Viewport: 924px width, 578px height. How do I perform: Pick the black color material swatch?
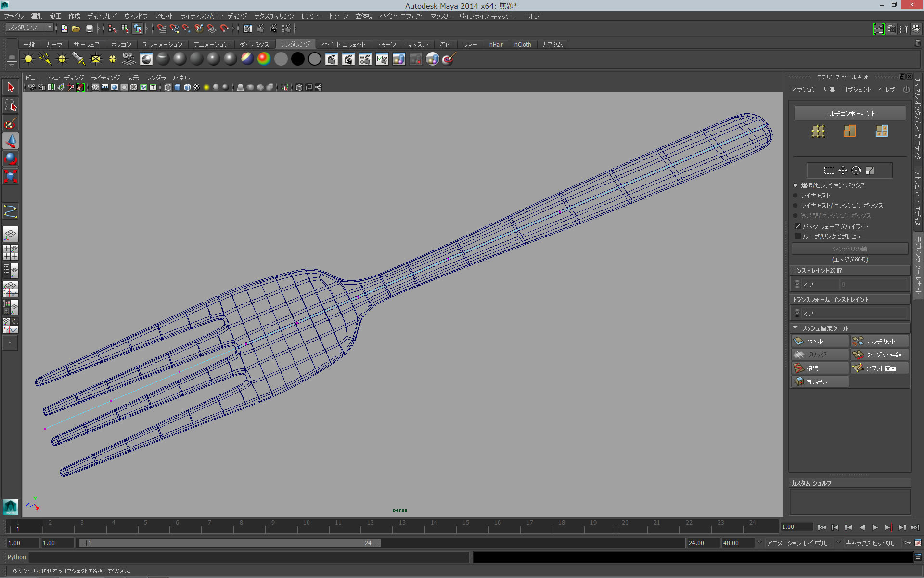point(297,59)
